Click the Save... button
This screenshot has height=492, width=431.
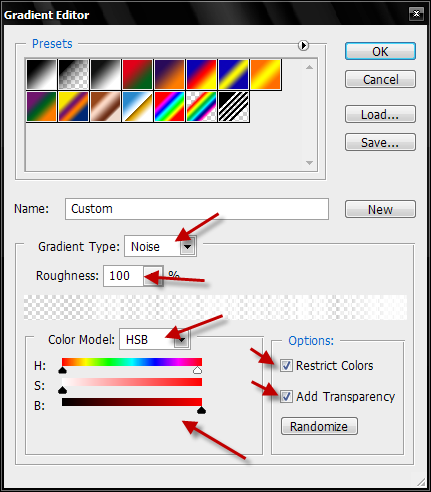click(380, 142)
